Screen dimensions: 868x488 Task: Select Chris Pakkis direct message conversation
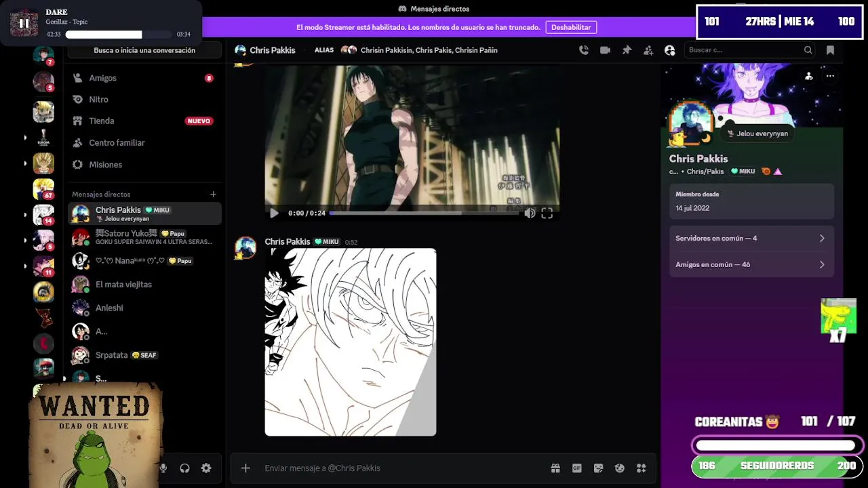(144, 213)
